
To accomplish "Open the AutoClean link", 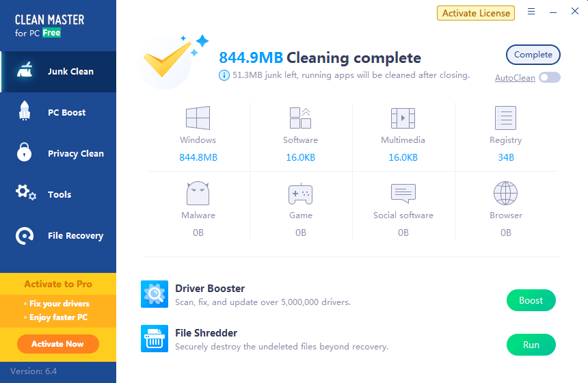I will [x=515, y=78].
